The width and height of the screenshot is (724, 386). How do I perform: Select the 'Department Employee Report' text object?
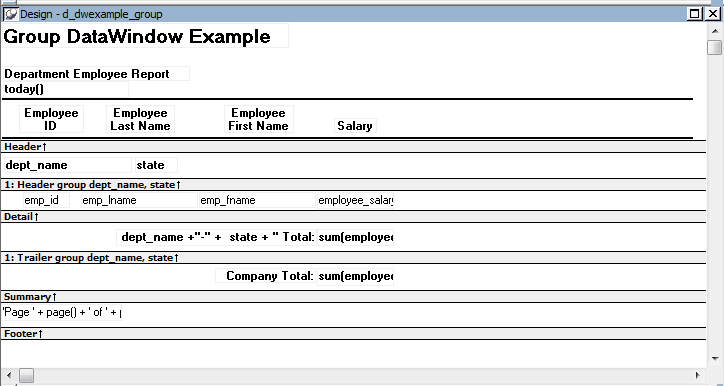pos(96,74)
